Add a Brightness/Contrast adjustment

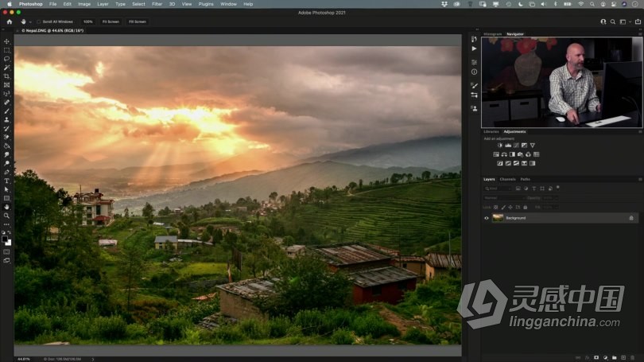pos(500,146)
